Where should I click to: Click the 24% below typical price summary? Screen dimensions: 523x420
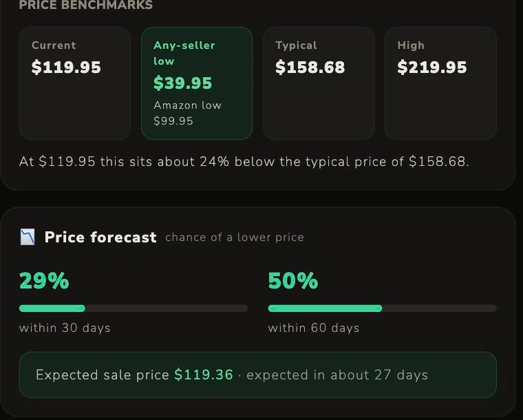pyautogui.click(x=244, y=162)
